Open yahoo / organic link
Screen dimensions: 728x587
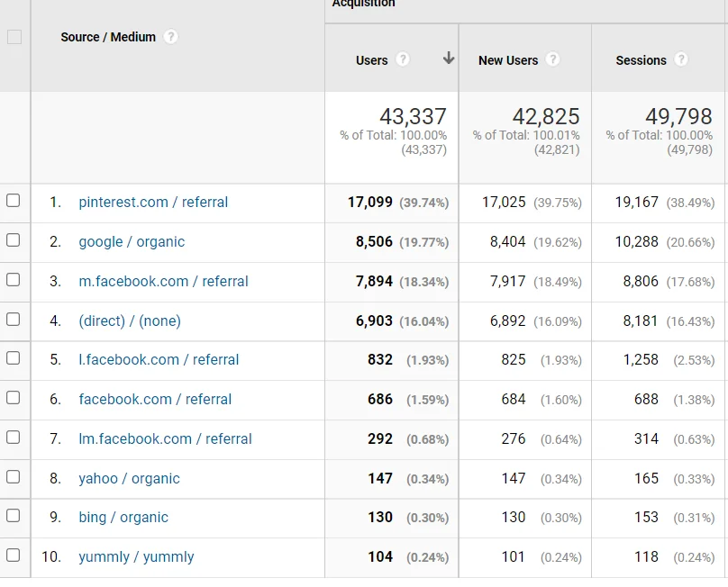(129, 478)
